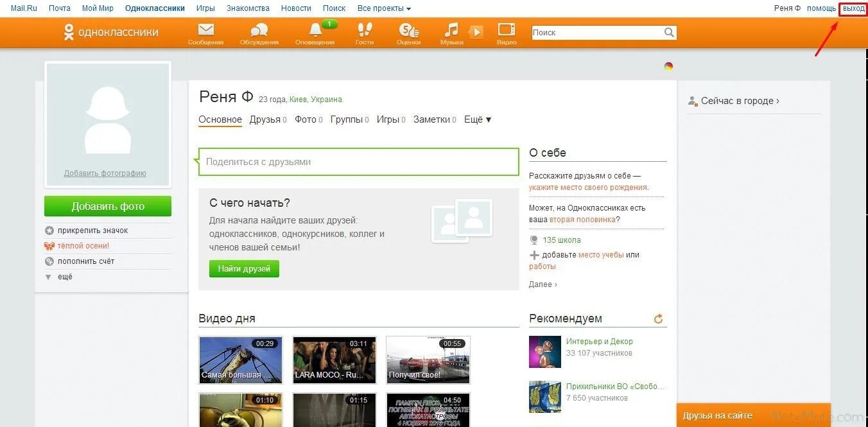Play the 01:10 video thumbnail
Viewport: 868px width, 427px height.
(x=241, y=410)
